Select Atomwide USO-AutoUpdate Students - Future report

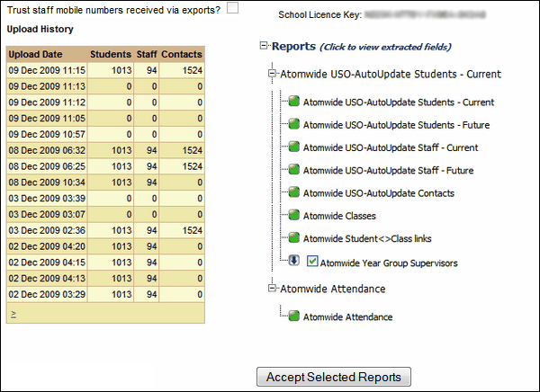coord(396,125)
